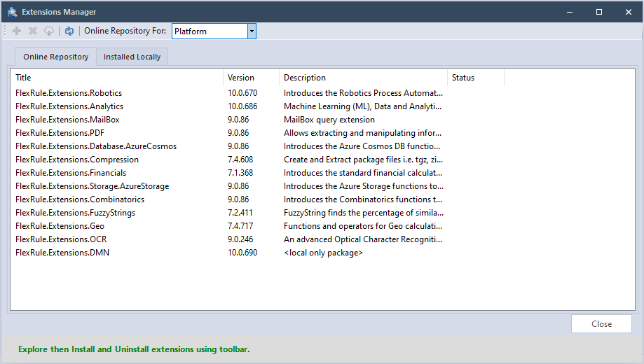Click version 7.2.411 cell

tap(240, 213)
